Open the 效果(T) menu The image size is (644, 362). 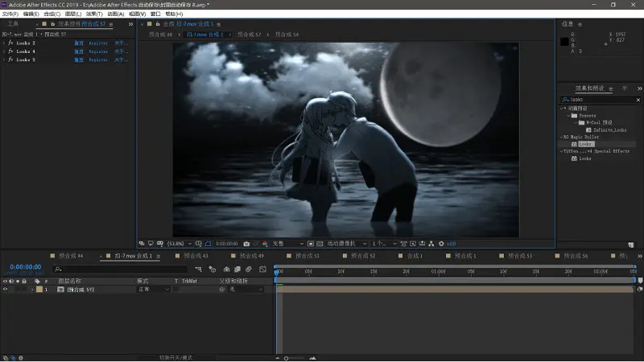pyautogui.click(x=94, y=14)
